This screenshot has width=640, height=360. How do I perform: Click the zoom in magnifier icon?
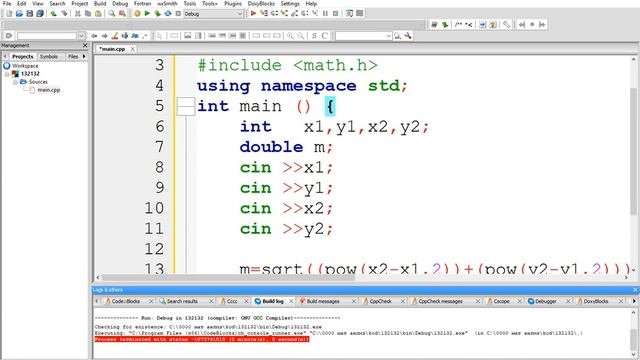[x=290, y=36]
